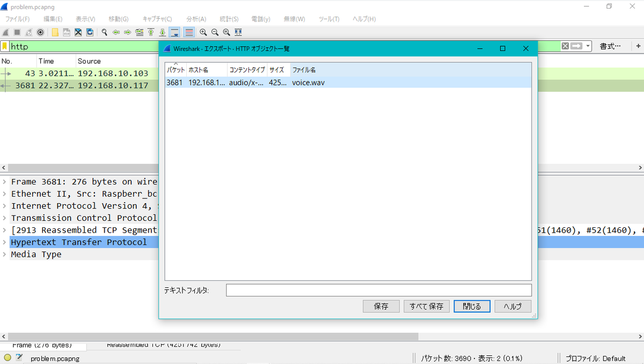Open the display filter bookmark icon
The height and width of the screenshot is (364, 644).
(5, 46)
